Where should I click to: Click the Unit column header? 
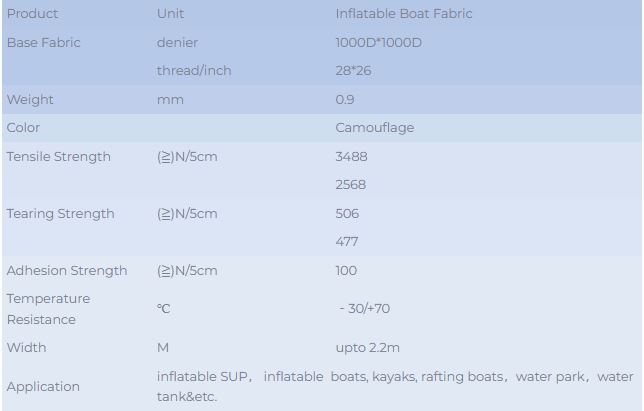(170, 14)
